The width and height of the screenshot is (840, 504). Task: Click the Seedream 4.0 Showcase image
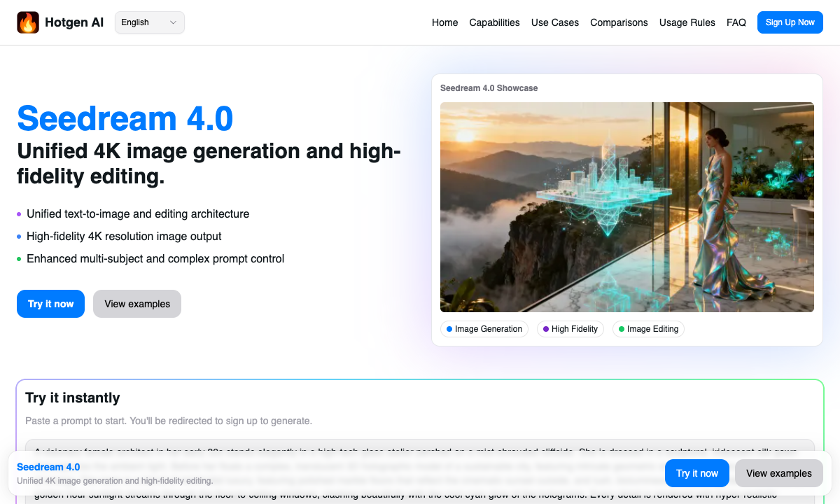point(626,206)
